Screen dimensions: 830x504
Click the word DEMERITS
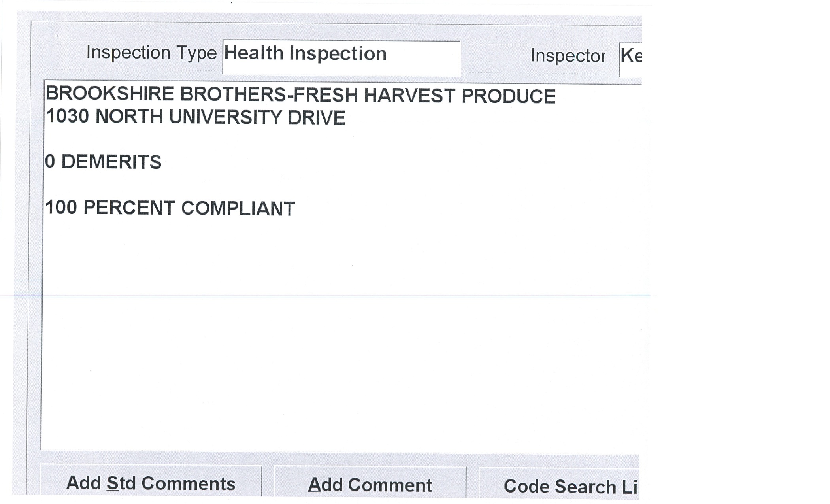click(x=111, y=162)
